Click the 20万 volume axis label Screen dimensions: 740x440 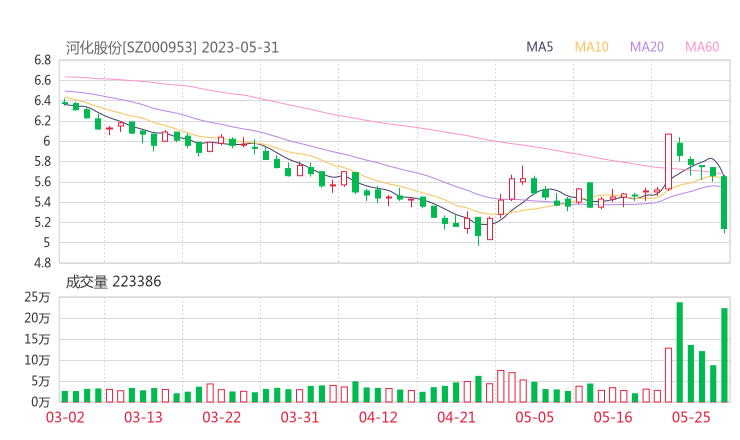click(37, 318)
